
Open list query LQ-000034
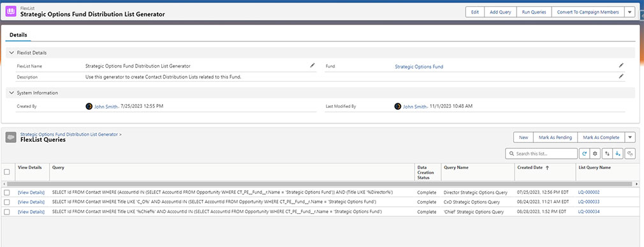[x=589, y=212]
